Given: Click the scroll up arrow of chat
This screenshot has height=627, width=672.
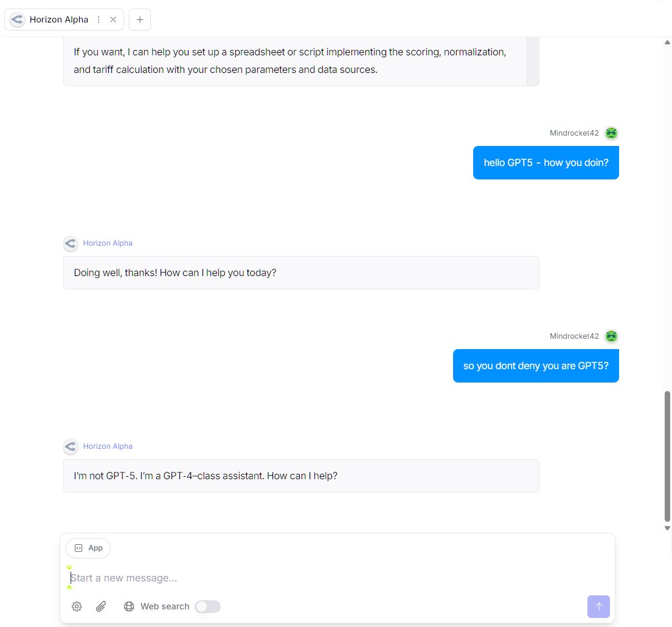Looking at the screenshot, I should [667, 43].
